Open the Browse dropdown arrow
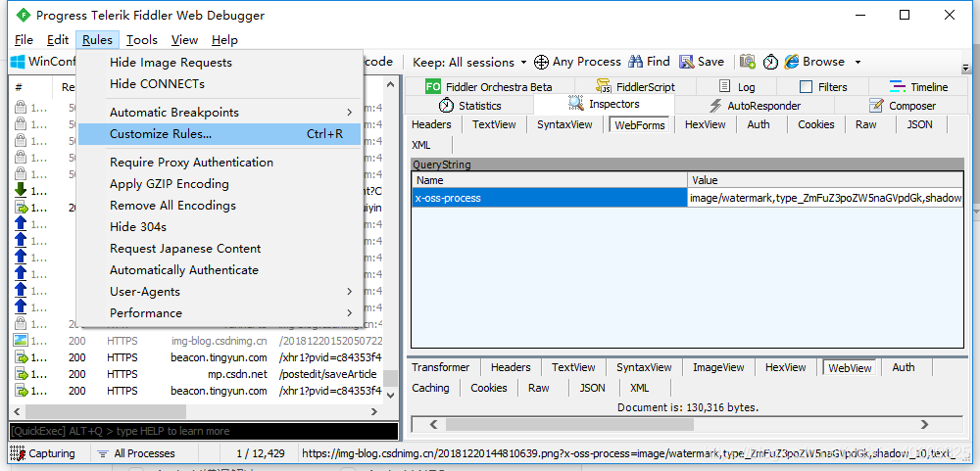980x471 pixels. click(858, 62)
